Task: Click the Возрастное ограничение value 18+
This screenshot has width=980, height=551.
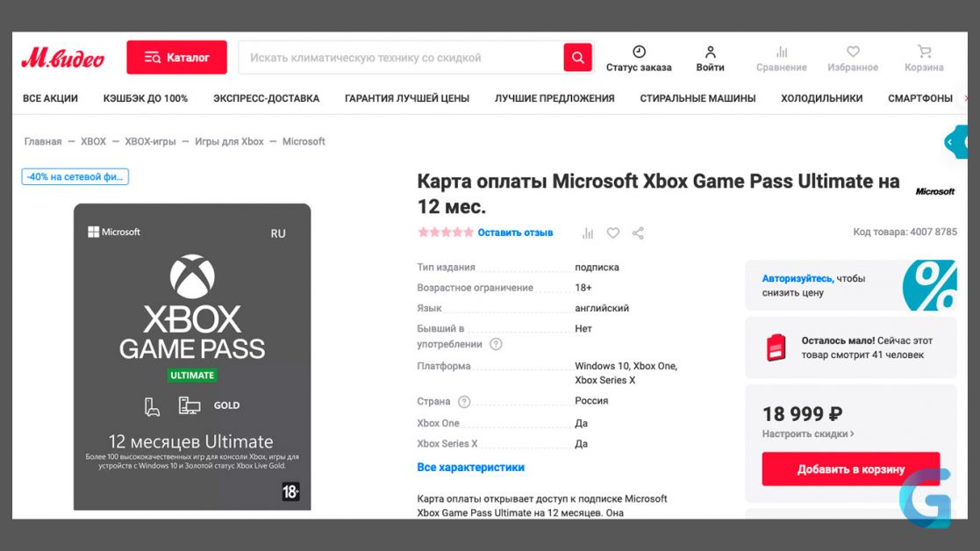Action: click(583, 288)
